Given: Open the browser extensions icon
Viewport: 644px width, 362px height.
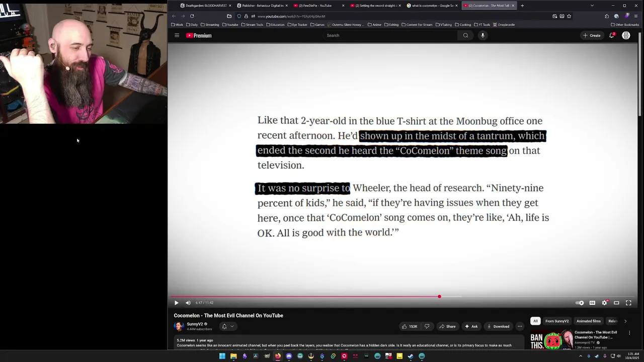Looking at the screenshot, I should (607, 16).
